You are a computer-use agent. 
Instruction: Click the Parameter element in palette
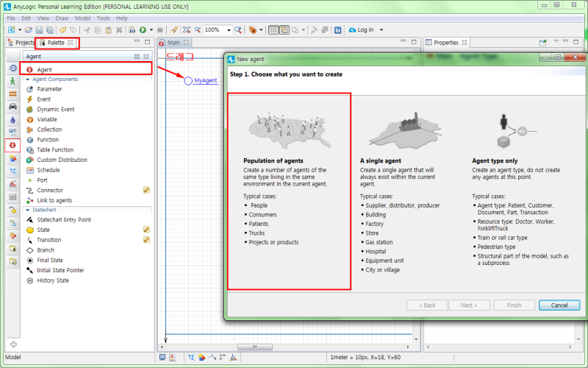pos(49,89)
